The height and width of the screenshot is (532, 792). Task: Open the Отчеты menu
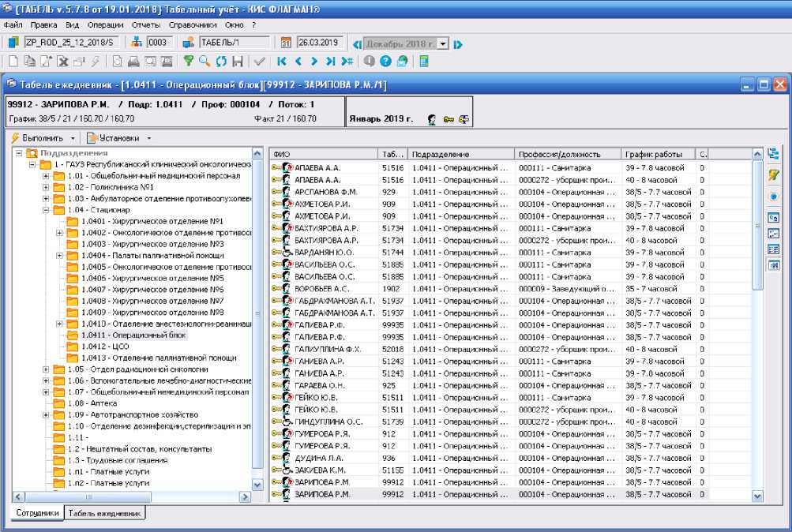pyautogui.click(x=146, y=25)
